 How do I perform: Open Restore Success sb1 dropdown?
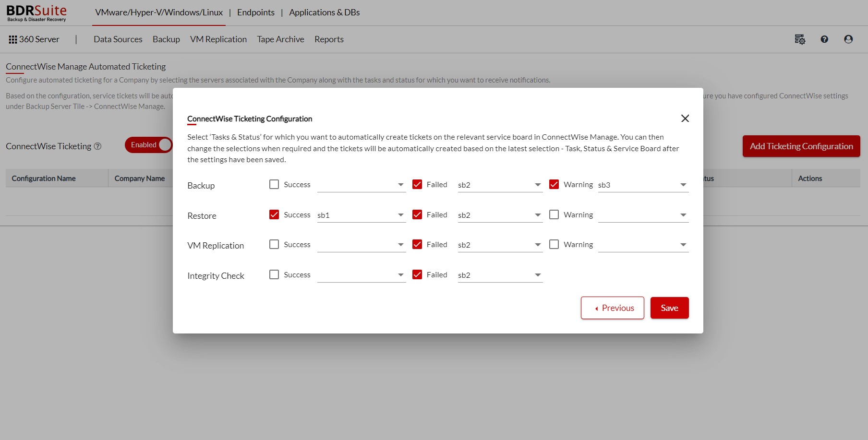(x=362, y=215)
